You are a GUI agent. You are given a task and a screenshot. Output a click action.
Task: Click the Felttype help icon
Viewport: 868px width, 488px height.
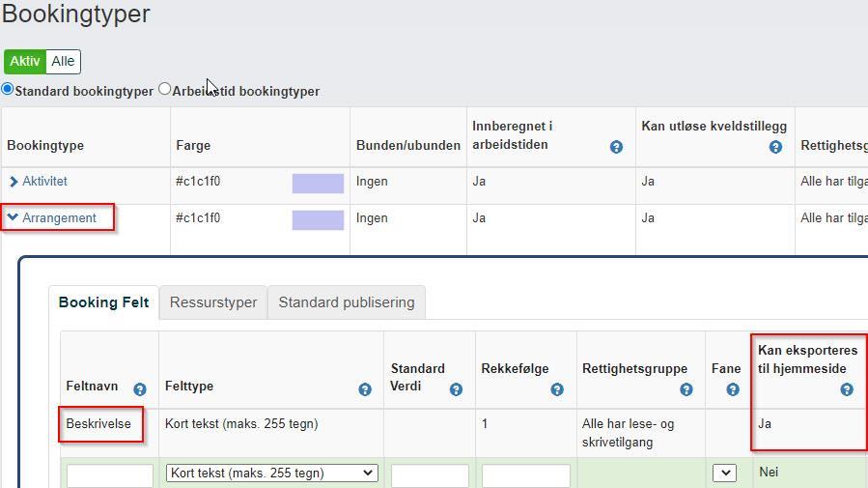tap(365, 389)
